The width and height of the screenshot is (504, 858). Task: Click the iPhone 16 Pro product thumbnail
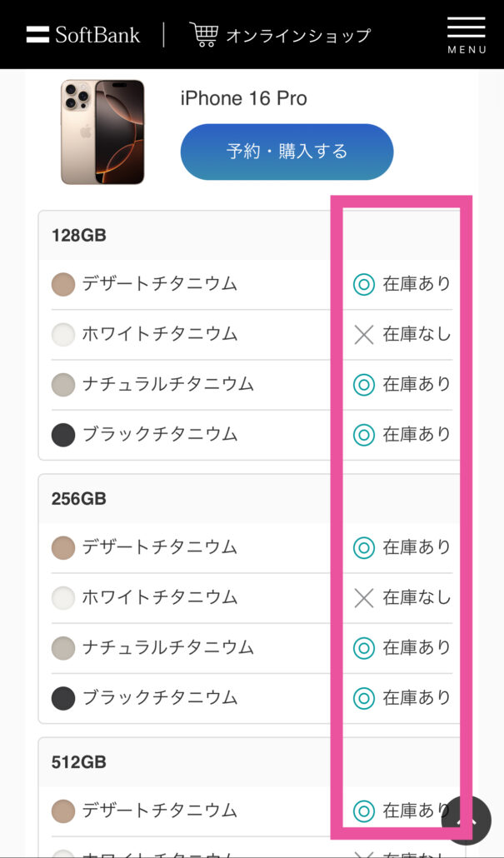click(x=102, y=132)
